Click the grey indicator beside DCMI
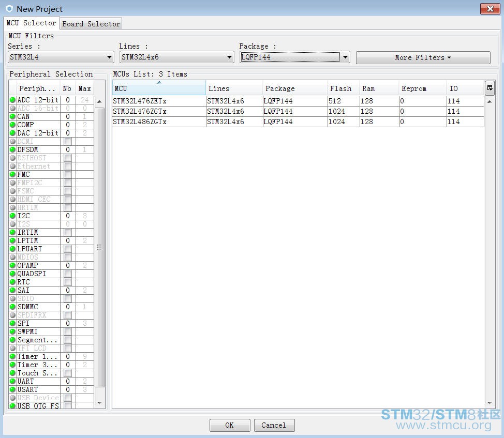504x438 pixels. pos(12,141)
